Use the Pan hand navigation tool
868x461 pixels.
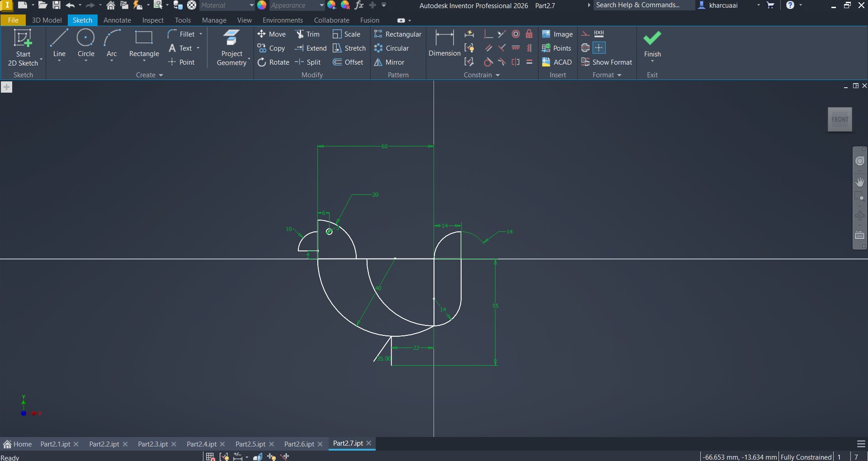click(x=859, y=182)
